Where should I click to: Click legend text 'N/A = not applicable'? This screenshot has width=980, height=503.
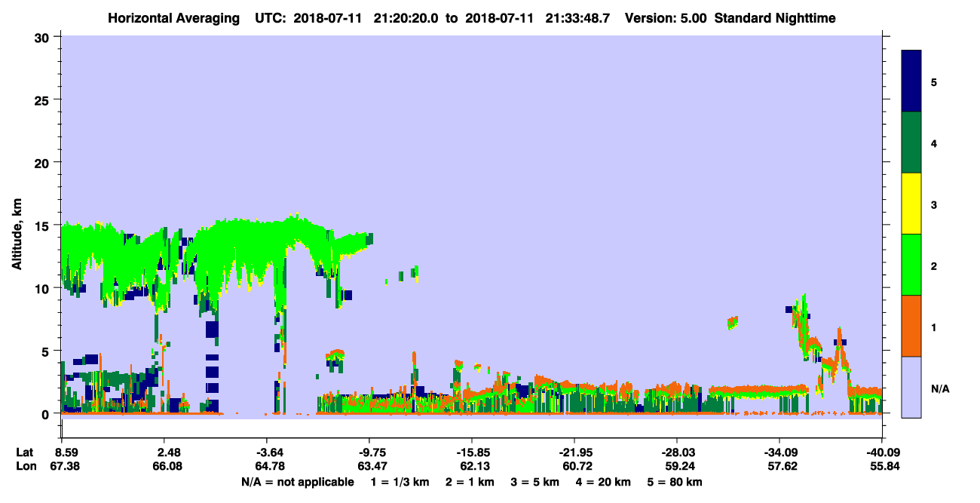[297, 482]
